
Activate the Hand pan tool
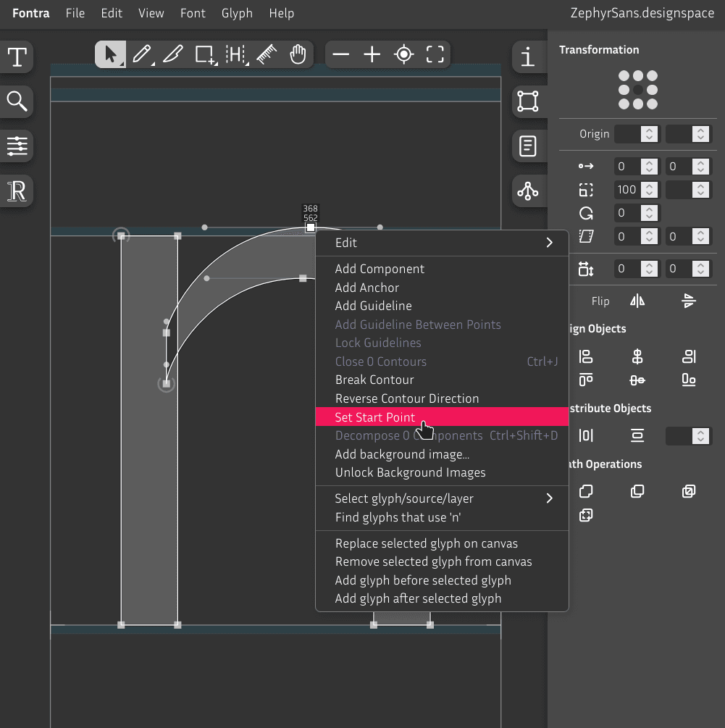(298, 54)
